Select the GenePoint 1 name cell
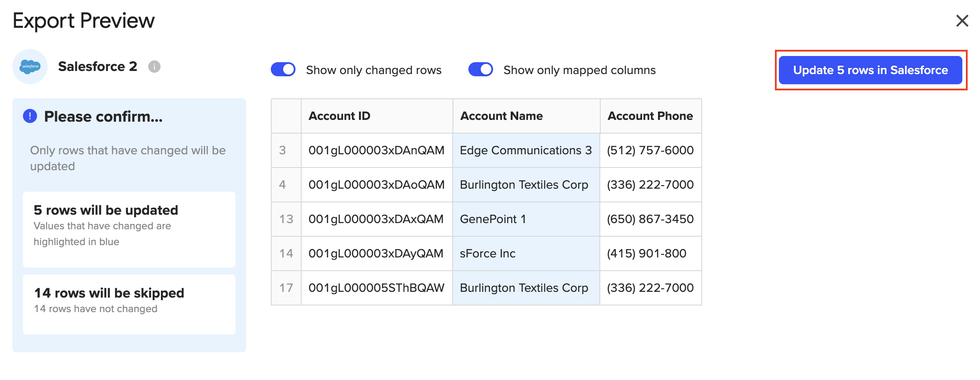980x380 pixels. click(493, 219)
